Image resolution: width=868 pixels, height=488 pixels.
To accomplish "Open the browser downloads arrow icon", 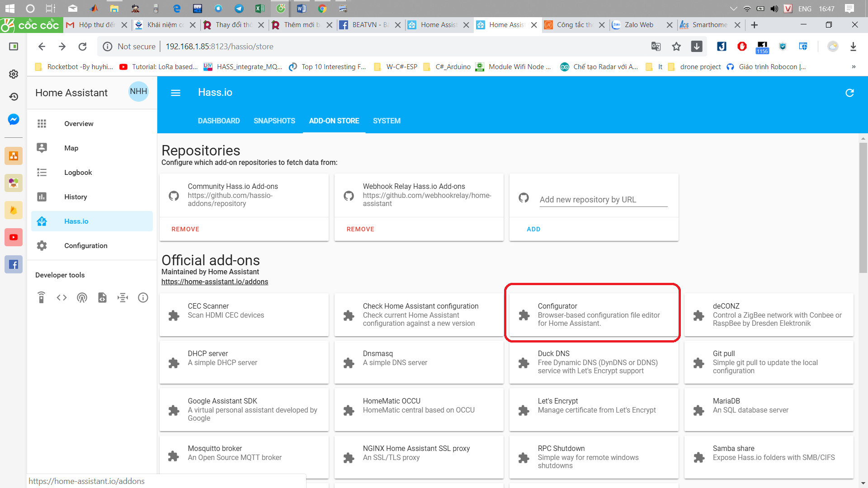I will [x=853, y=47].
